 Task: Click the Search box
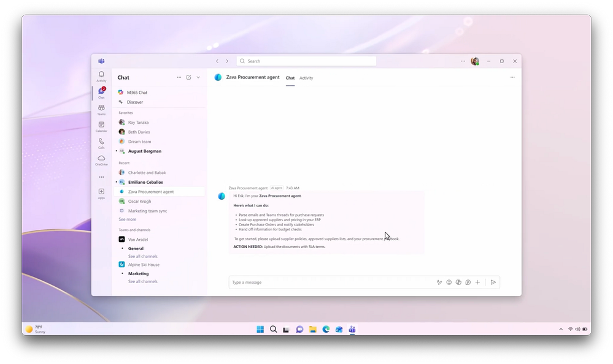point(307,61)
